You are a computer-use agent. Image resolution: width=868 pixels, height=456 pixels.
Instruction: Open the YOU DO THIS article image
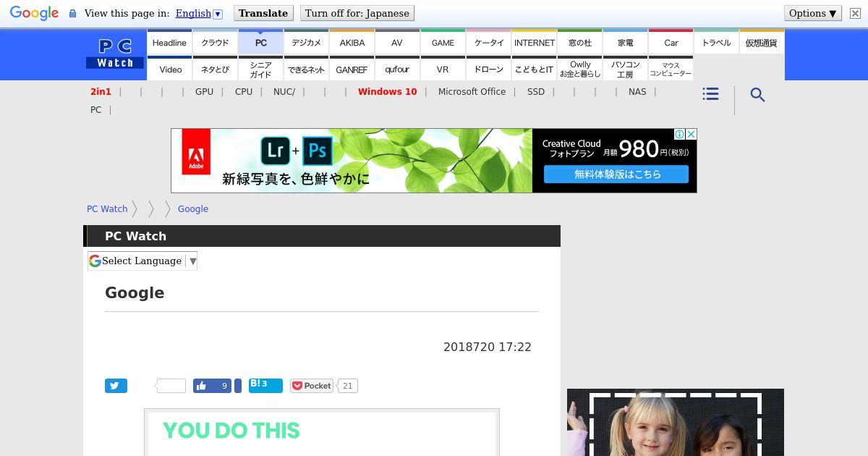tap(322, 433)
